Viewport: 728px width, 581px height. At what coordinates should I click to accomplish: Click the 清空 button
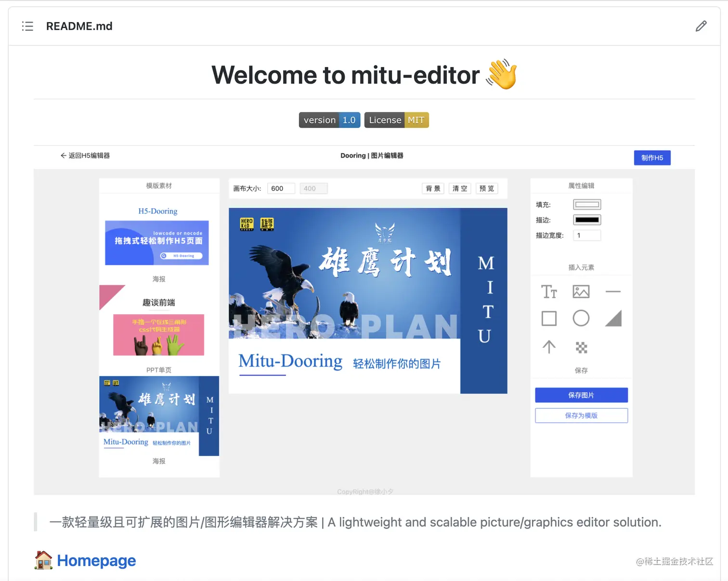tap(460, 188)
